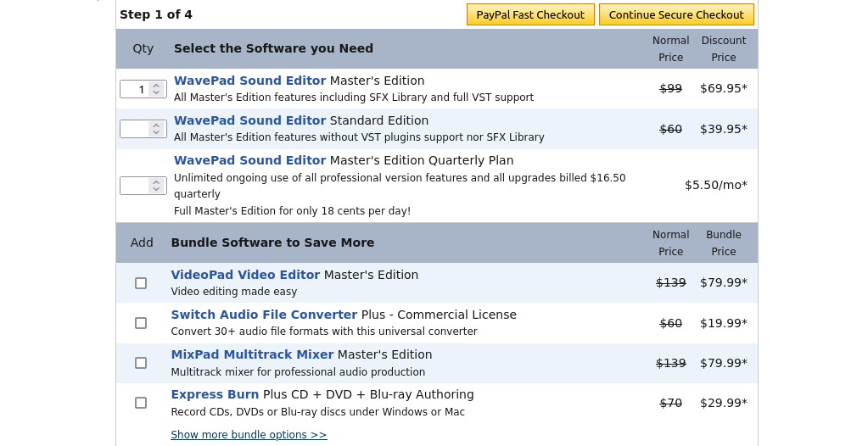Click 'Select the Software you Need' heading

tap(273, 48)
